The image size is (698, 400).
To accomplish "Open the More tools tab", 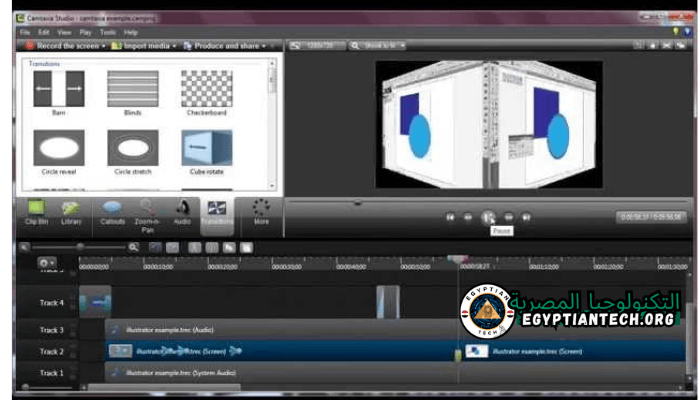I will [261, 214].
